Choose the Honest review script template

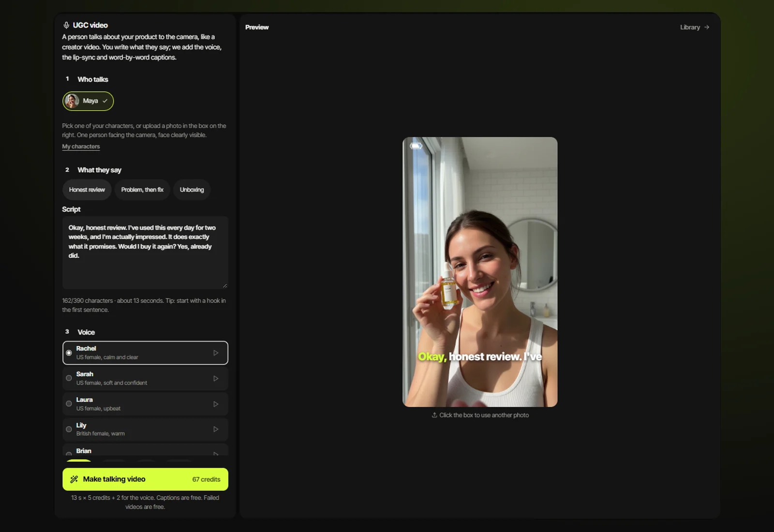(x=87, y=190)
